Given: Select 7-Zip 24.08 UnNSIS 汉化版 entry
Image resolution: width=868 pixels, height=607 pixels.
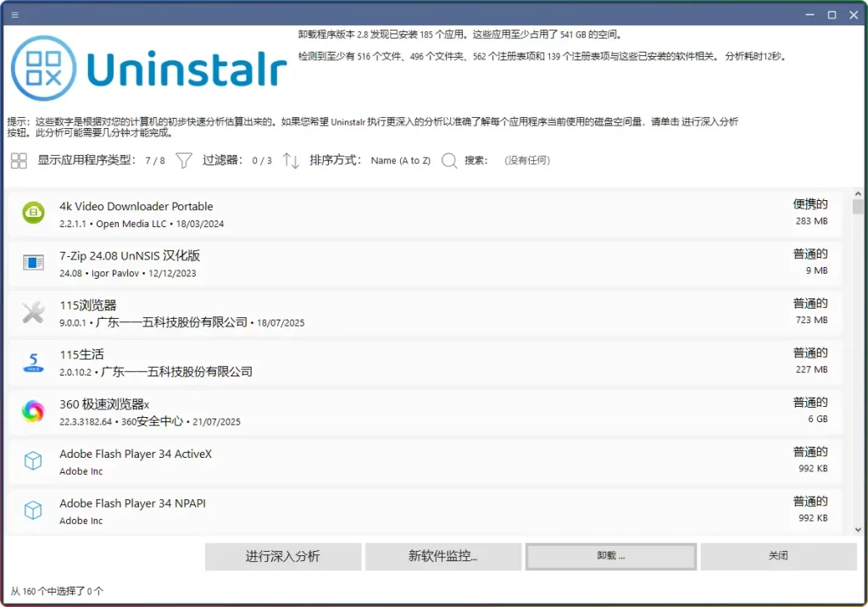Looking at the screenshot, I should pos(130,256).
